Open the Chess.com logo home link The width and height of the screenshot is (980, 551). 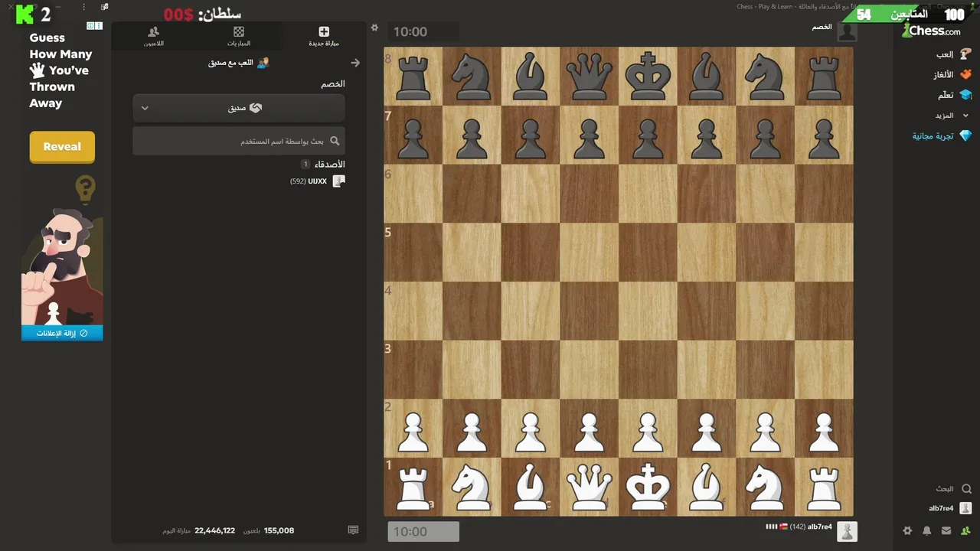point(931,31)
